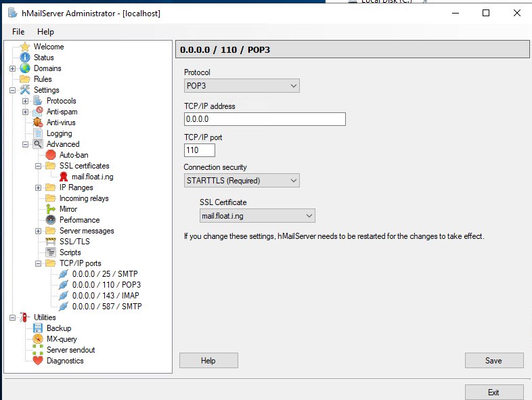
Task: Click the MX-query compass icon
Action: pos(38,339)
